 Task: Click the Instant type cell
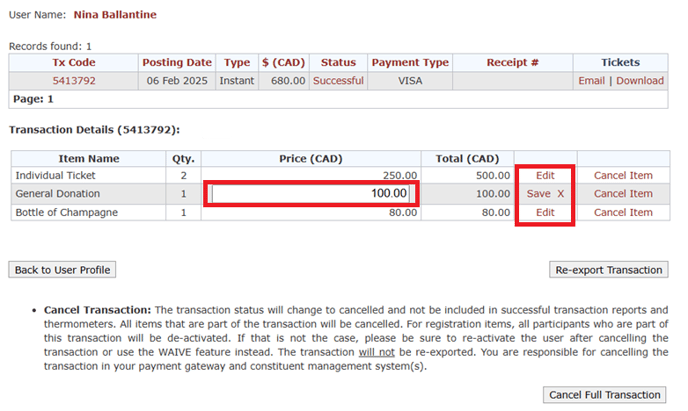click(x=237, y=81)
